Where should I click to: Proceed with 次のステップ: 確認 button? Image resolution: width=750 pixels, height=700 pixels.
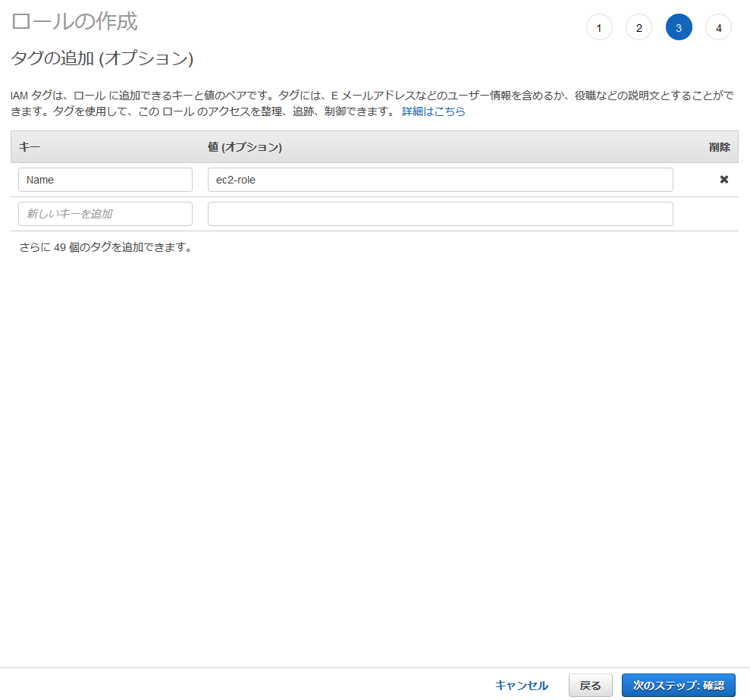click(678, 686)
